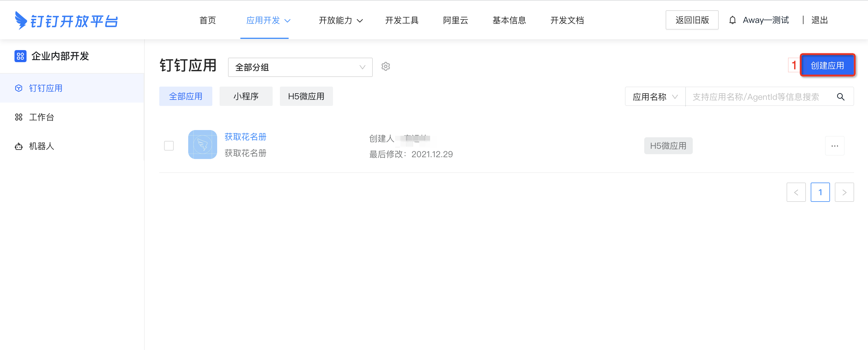Click the 钉钉应用 page heading
Screen dimensions: 868x350
point(188,65)
